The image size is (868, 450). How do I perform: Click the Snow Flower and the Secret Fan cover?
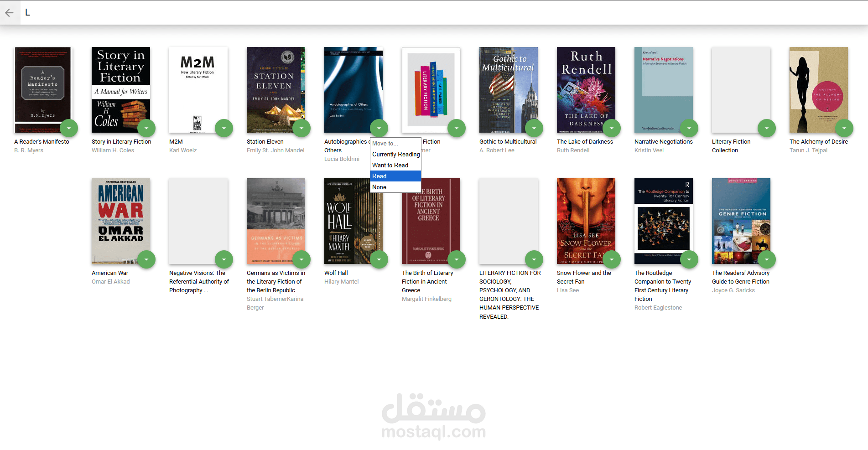pos(586,221)
